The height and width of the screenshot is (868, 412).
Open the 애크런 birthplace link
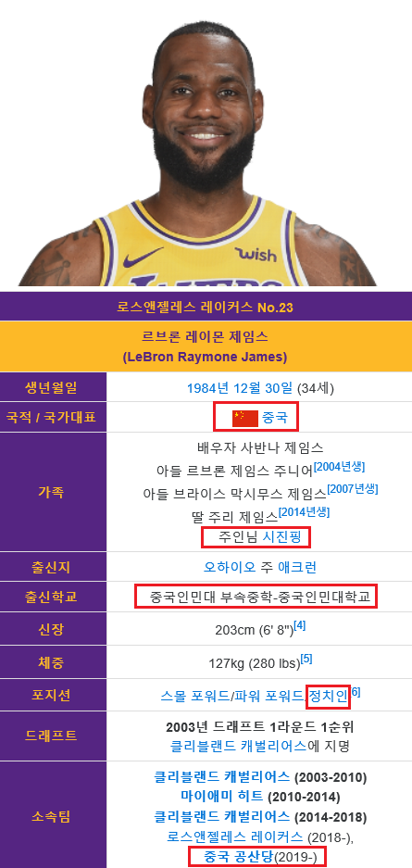click(297, 568)
